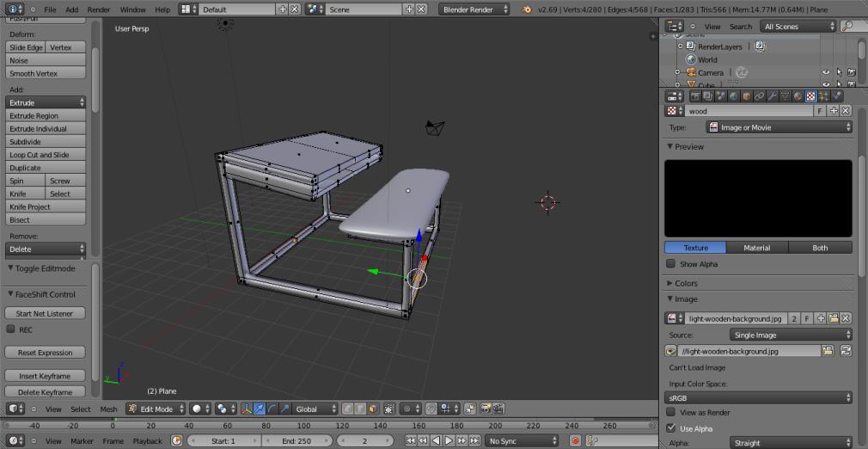Open the Render menu
This screenshot has width=868, height=449.
(x=99, y=9)
